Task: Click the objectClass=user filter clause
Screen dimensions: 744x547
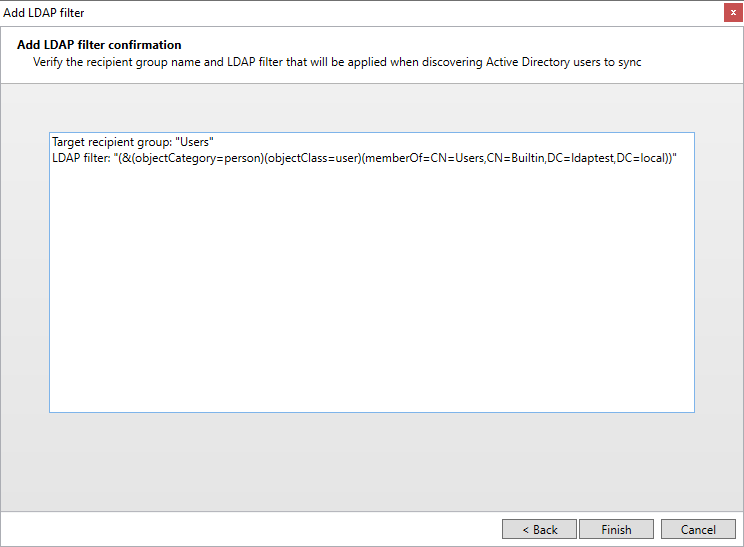Action: (x=313, y=158)
